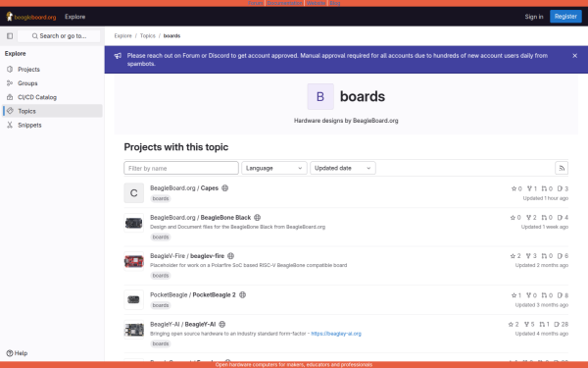The height and width of the screenshot is (368, 588).
Task: Click merge requests icon for Capes
Action: 544,188
